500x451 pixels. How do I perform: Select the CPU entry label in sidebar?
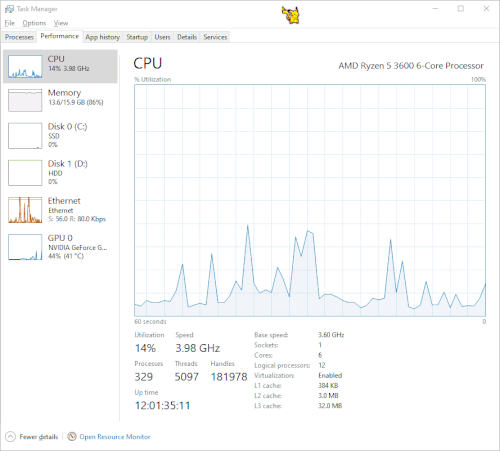pyautogui.click(x=56, y=59)
